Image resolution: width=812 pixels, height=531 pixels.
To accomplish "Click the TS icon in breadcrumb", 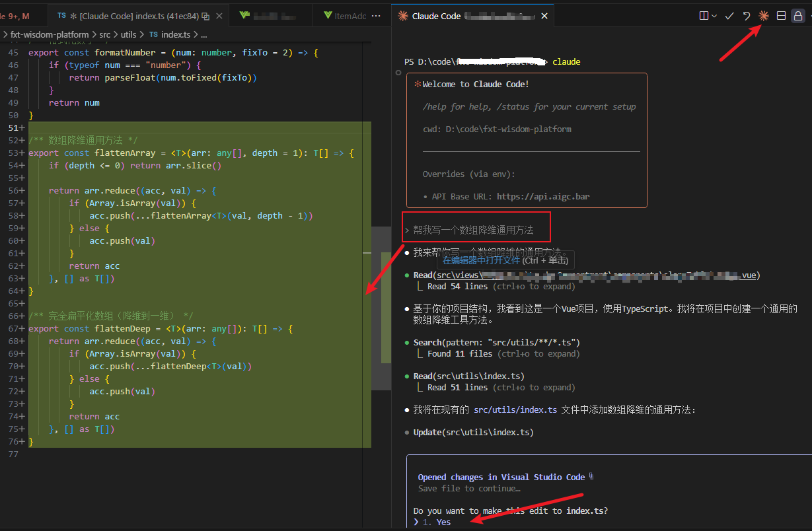I will coord(153,34).
